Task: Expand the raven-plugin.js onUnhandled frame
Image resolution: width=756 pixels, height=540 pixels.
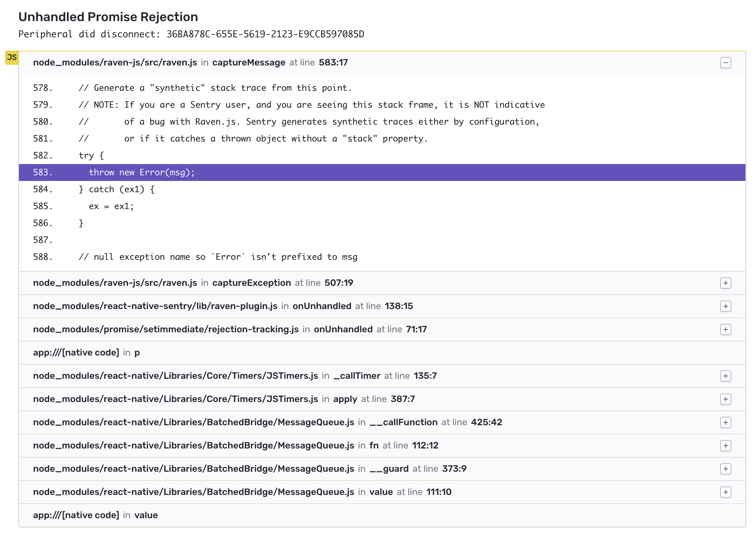Action: tap(726, 306)
